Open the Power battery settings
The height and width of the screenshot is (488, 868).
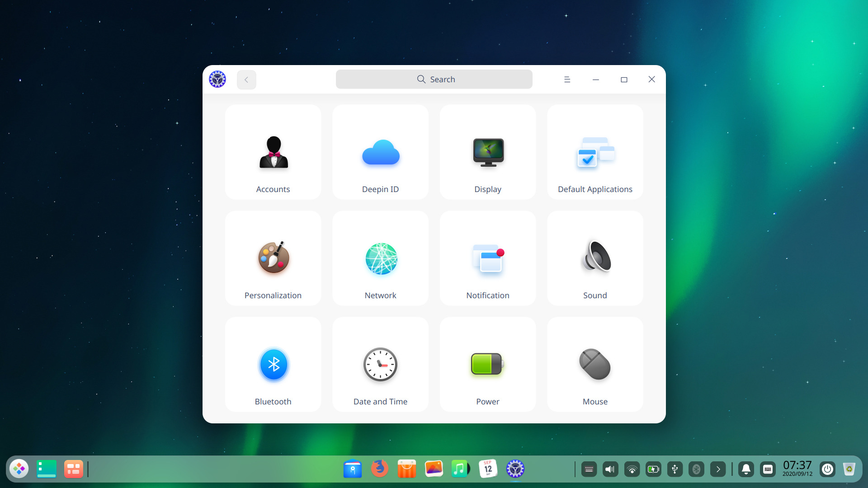coord(487,364)
